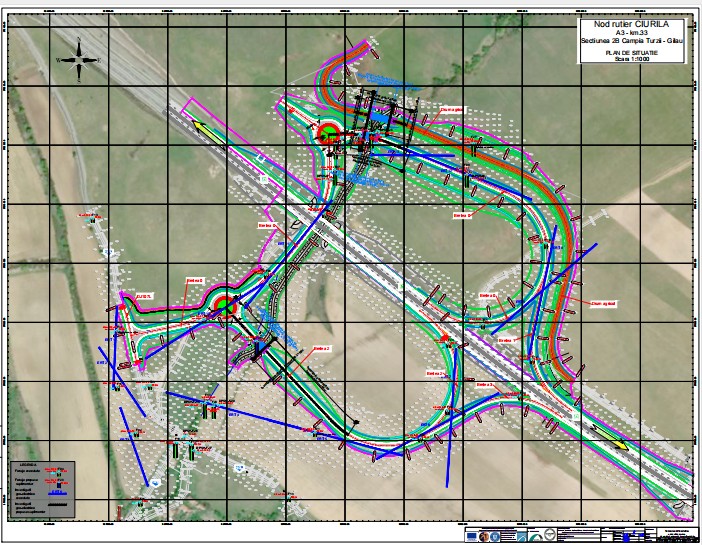Viewport: 702px width, 545px height.
Task: Click the compass rose north indicator
Action: coord(79,60)
